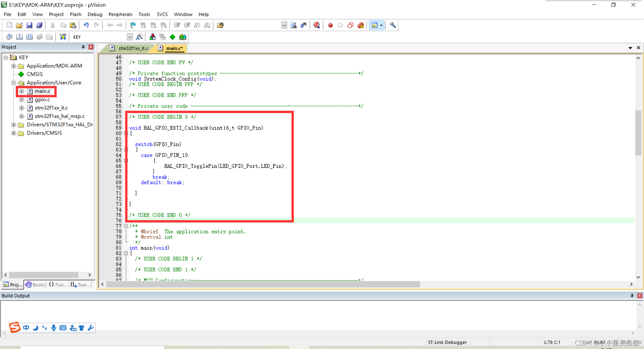Set a bookmark with the flag icon

click(133, 25)
